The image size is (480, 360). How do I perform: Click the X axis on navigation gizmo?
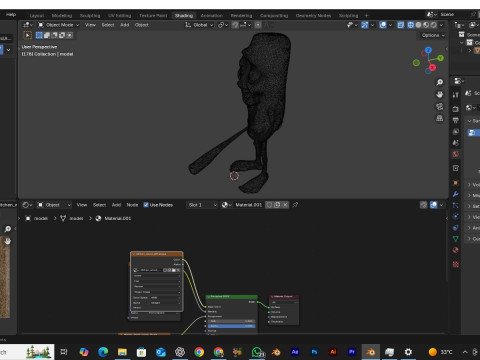click(432, 68)
